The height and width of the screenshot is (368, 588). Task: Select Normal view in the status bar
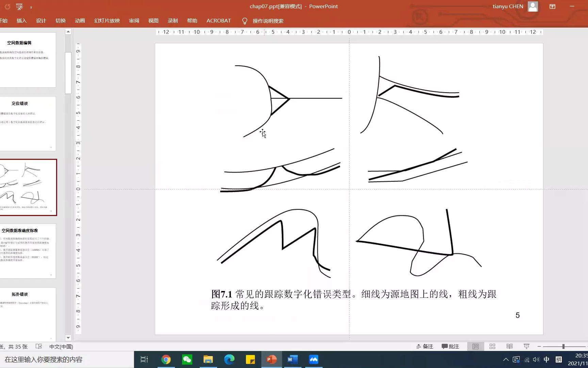pyautogui.click(x=475, y=346)
